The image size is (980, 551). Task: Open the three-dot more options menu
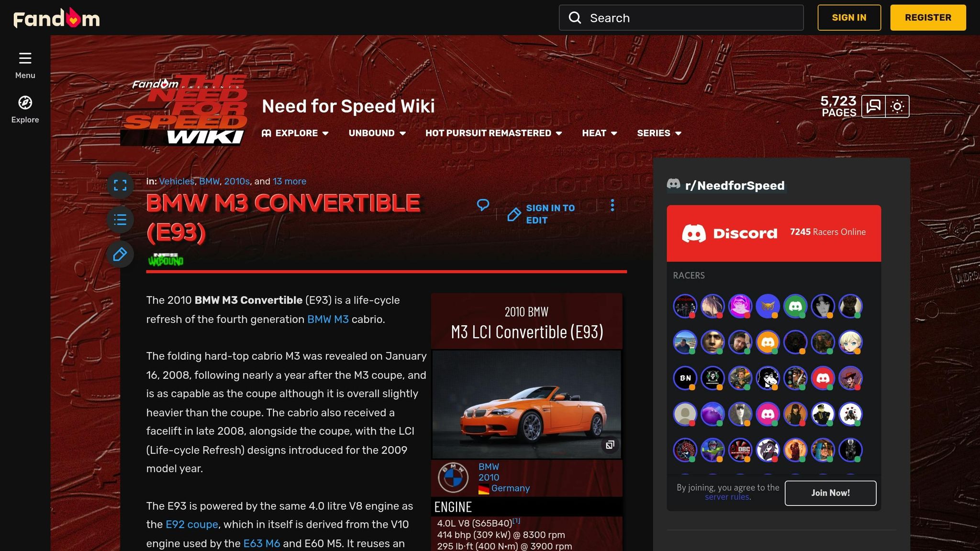coord(612,205)
